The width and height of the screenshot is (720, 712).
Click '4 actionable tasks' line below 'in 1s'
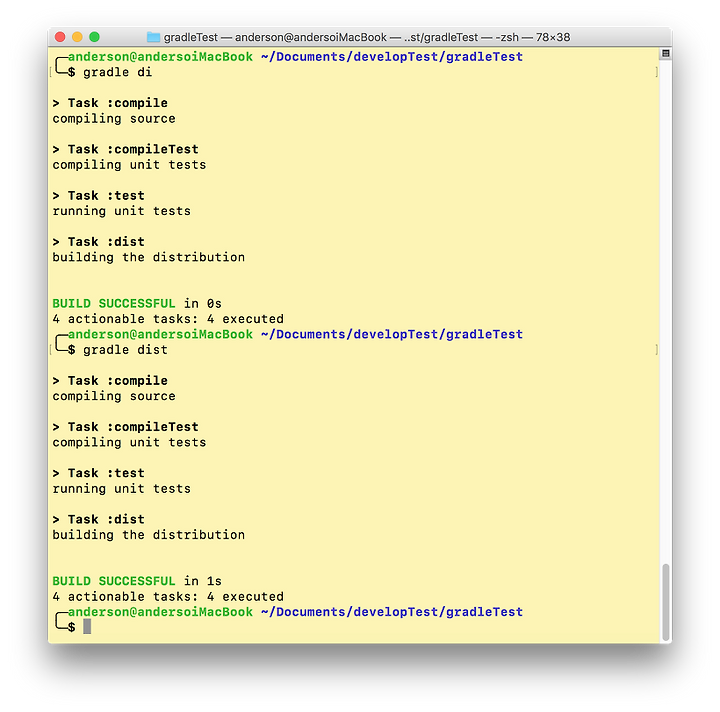coord(168,597)
